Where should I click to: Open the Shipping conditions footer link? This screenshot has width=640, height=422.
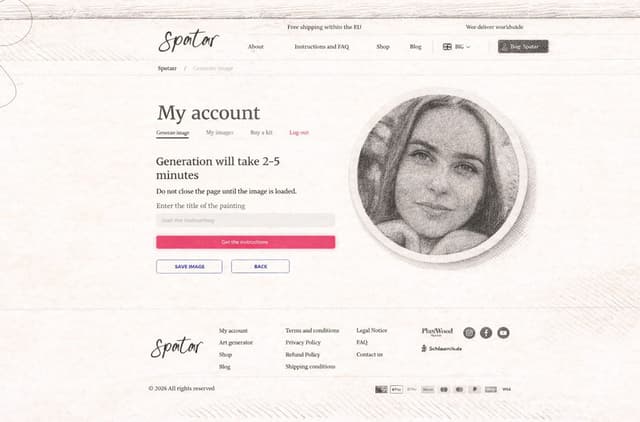click(x=310, y=366)
